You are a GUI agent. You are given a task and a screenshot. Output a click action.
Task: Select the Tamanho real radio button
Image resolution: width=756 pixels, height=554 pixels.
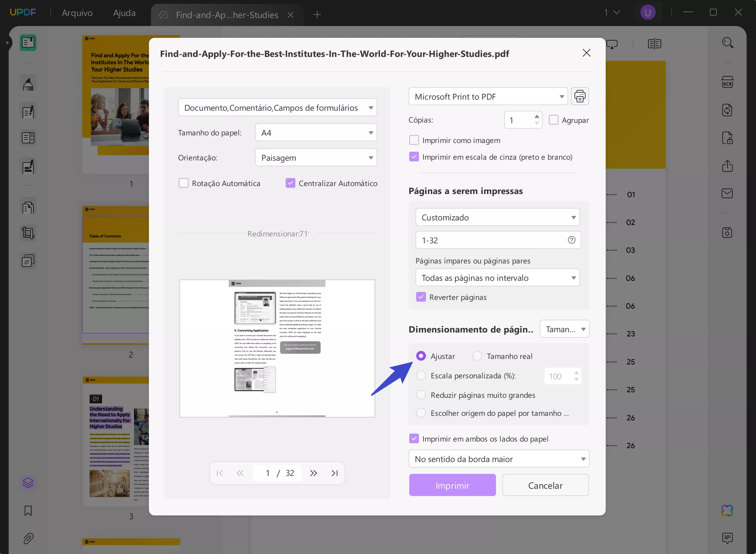tap(478, 356)
